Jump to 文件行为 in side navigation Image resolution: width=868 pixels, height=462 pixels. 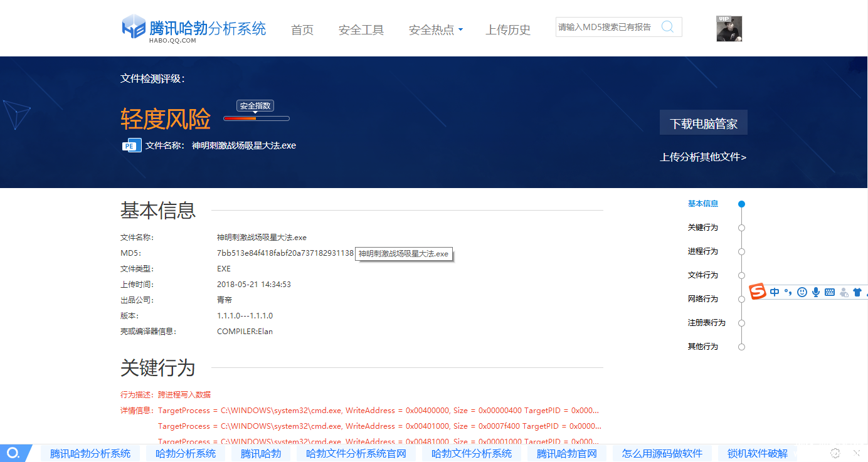pyautogui.click(x=703, y=275)
